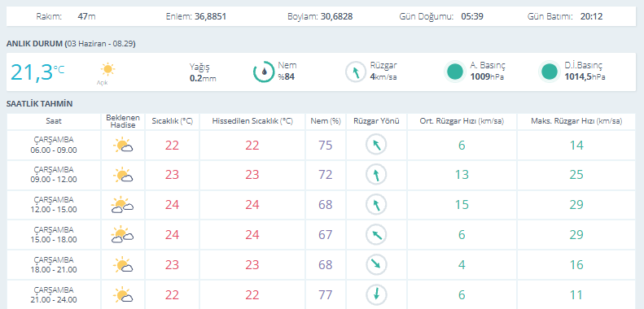Click the Gün Doğumu 05:39 time
The width and height of the screenshot is (644, 309).
click(472, 17)
